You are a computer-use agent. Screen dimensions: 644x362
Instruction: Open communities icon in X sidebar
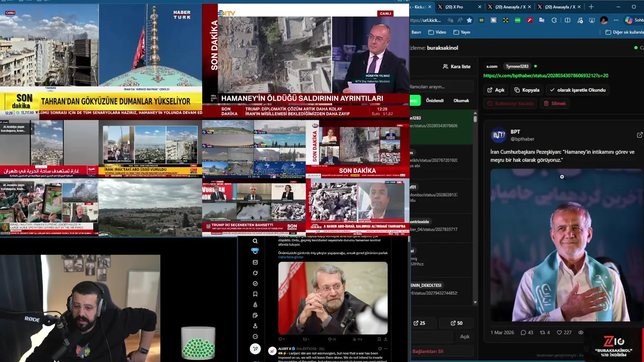coord(255,305)
